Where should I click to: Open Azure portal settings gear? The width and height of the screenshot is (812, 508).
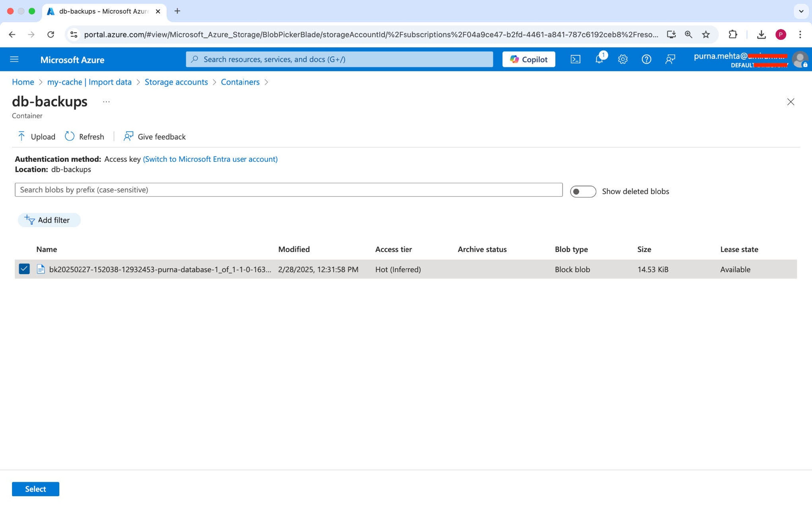pyautogui.click(x=623, y=59)
